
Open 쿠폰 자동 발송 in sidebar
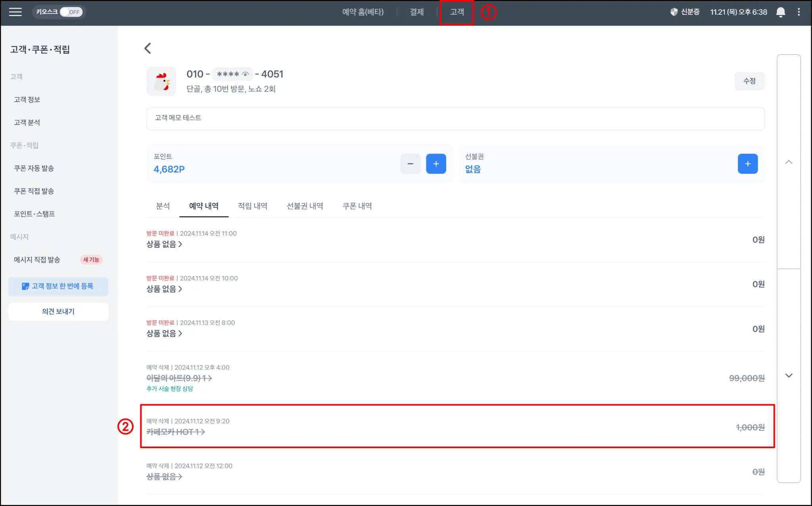(34, 168)
